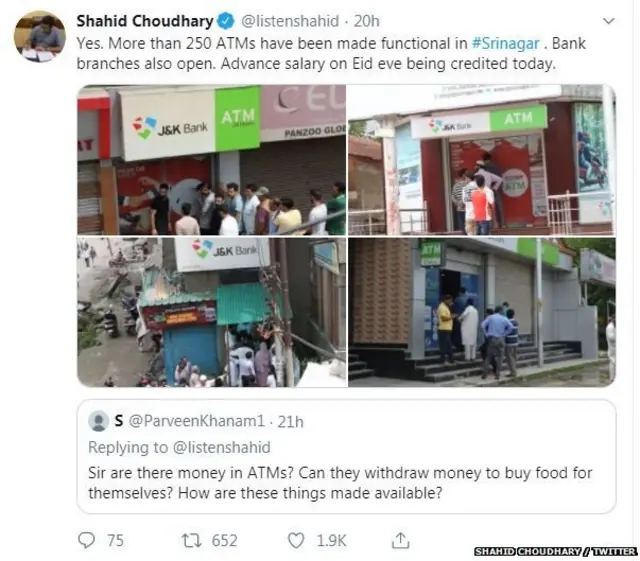Open the share upload icon
640x561 pixels.
[x=400, y=540]
